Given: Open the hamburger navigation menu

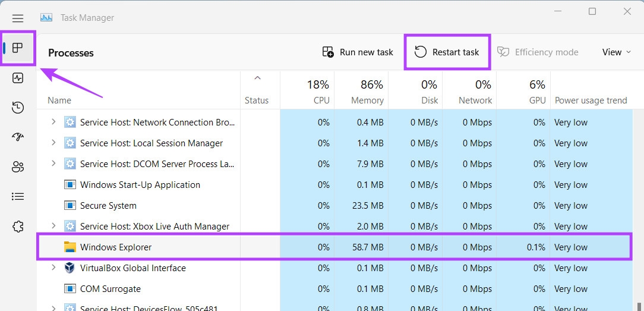Looking at the screenshot, I should (18, 18).
